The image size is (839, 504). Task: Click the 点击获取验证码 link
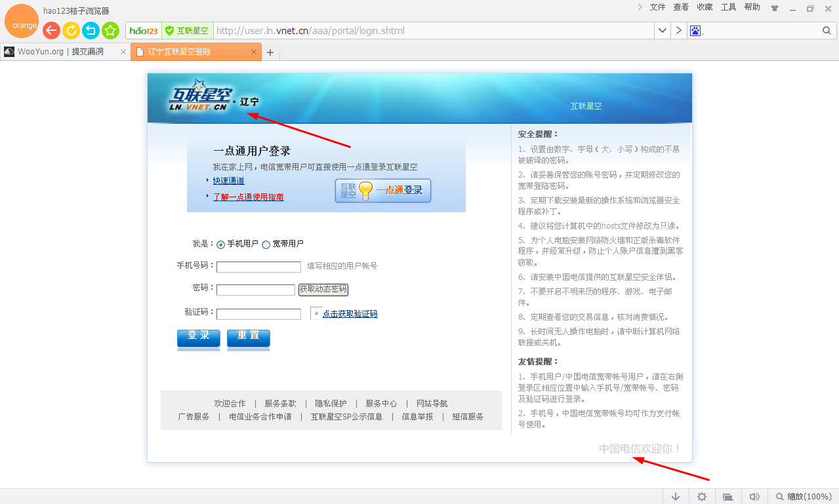pos(350,314)
